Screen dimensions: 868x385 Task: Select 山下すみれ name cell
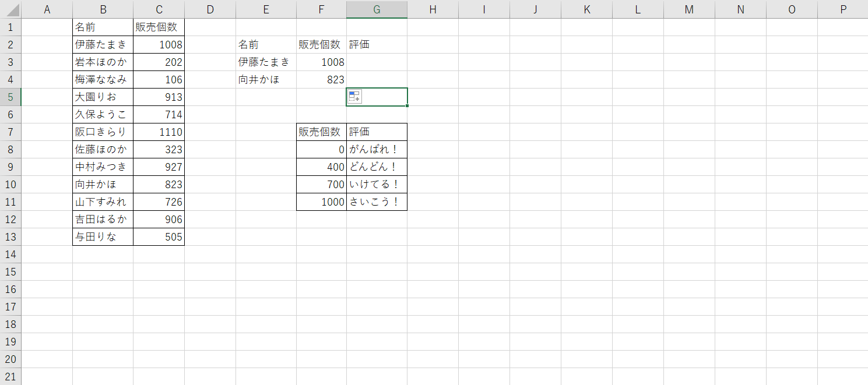pyautogui.click(x=103, y=202)
